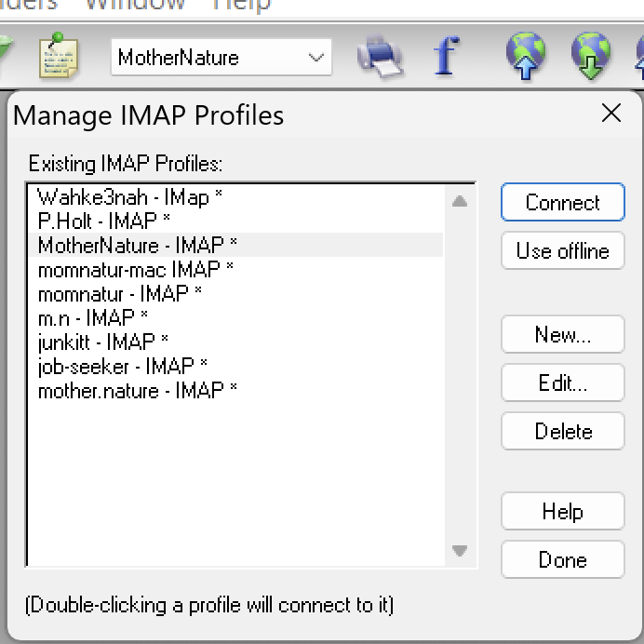Click the printer icon in toolbar
This screenshot has width=644, height=644.
pos(380,57)
